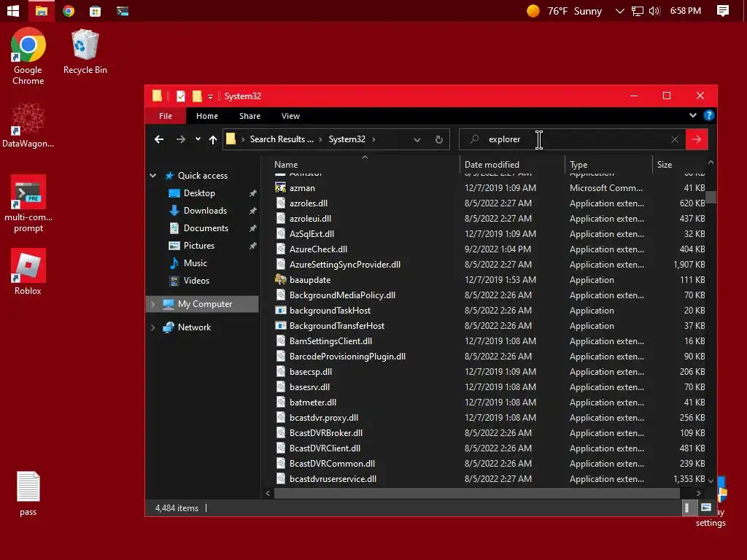This screenshot has width=747, height=560.
Task: Open the address bar history dropdown
Action: [x=417, y=139]
